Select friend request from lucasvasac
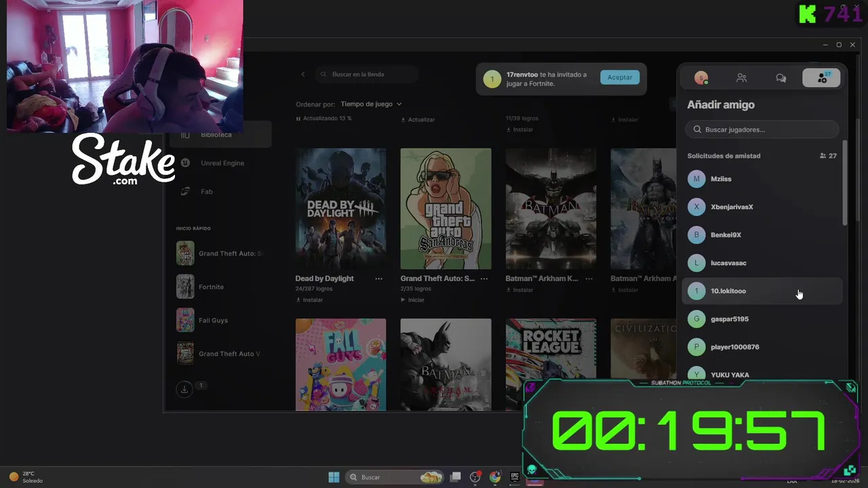The width and height of the screenshot is (868, 488). pos(762,263)
